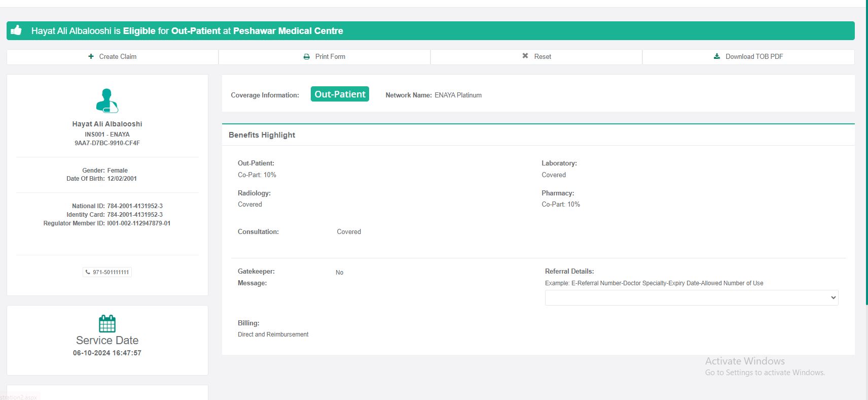
Task: Click the page vertical scrollbar
Action: coord(866,152)
